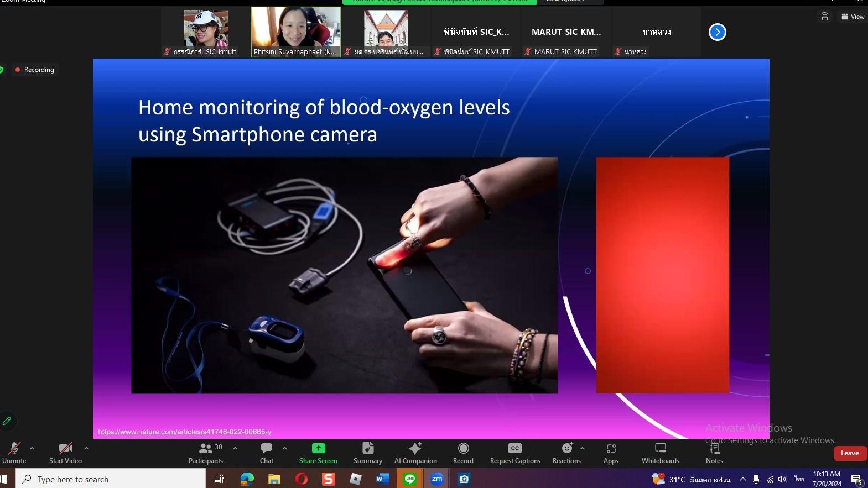Open LINE app from taskbar
The image size is (868, 488).
[410, 479]
